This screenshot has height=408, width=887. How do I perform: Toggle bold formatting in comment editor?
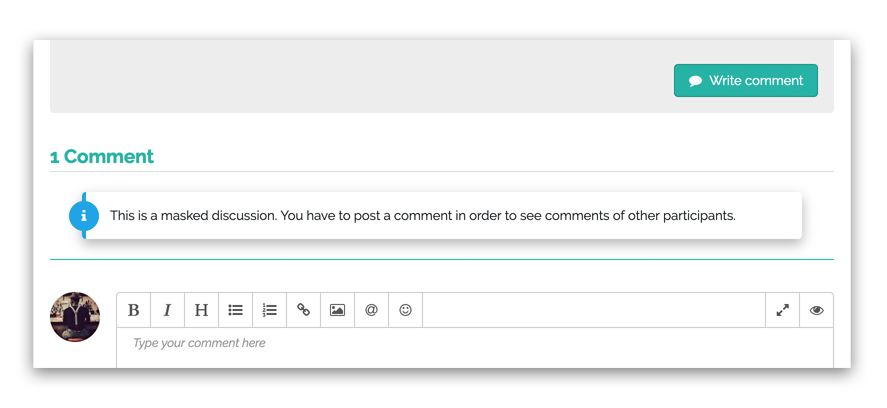coord(134,310)
